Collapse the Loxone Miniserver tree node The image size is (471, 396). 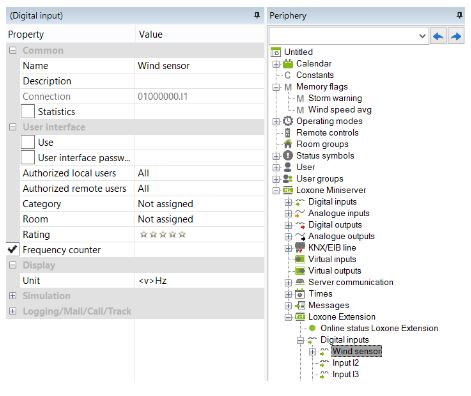coord(276,190)
